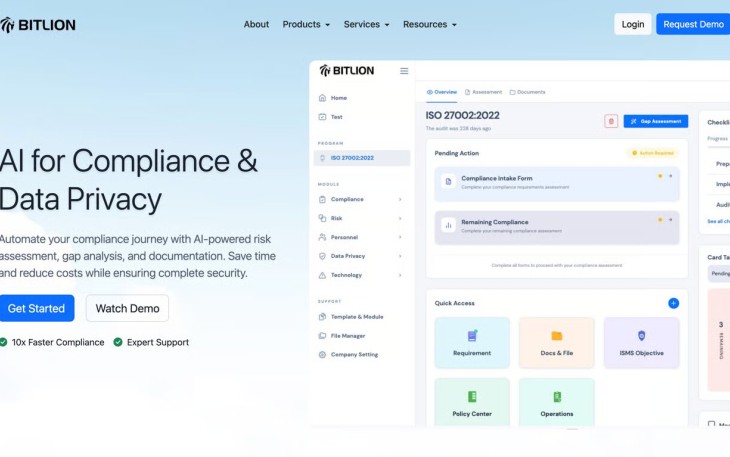Screen dimensions: 730x457
Task: Click the arrow on Remaining Compliance row
Action: click(x=670, y=220)
